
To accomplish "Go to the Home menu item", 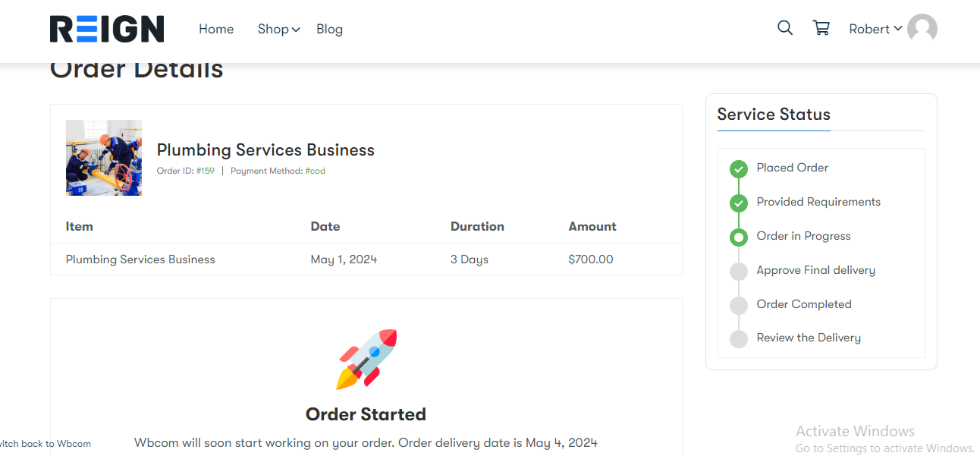I will 216,29.
